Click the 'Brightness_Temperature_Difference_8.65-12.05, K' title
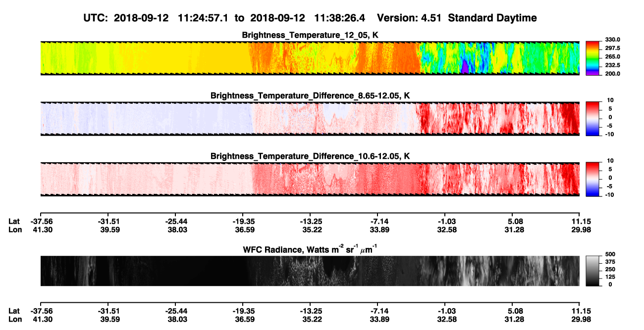This screenshot has height=330, width=644. (310, 95)
